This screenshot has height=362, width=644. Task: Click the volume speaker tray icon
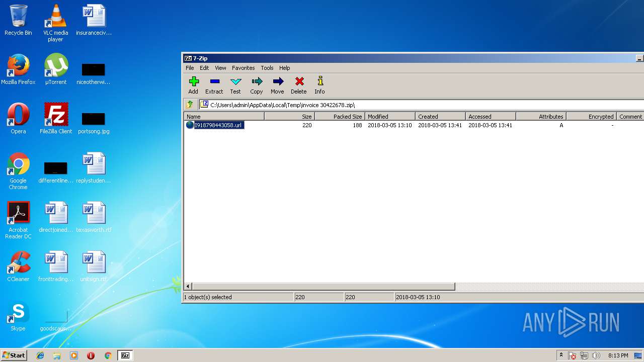tap(596, 355)
